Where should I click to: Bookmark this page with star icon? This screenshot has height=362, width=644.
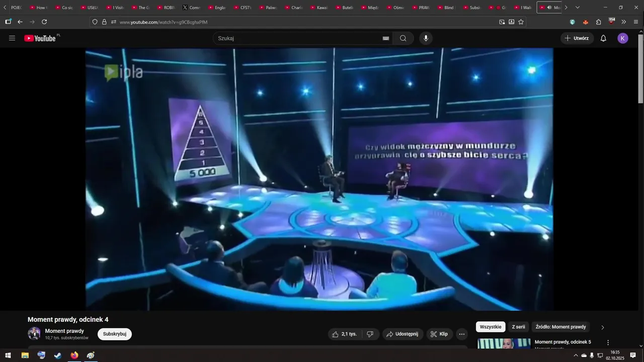521,22
